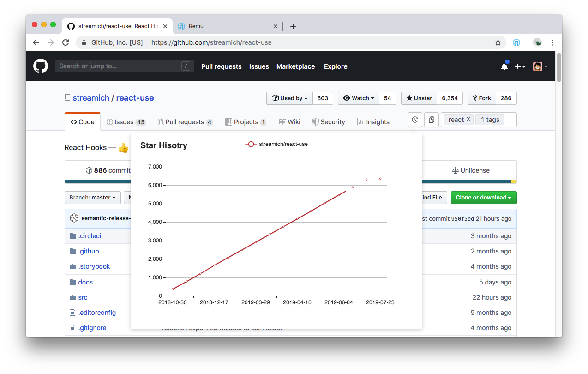The image size is (588, 374).
Task: Remove the react tag with its x
Action: pos(468,119)
